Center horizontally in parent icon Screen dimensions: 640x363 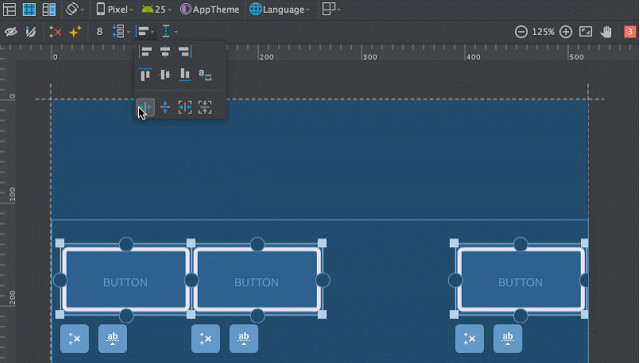184,107
